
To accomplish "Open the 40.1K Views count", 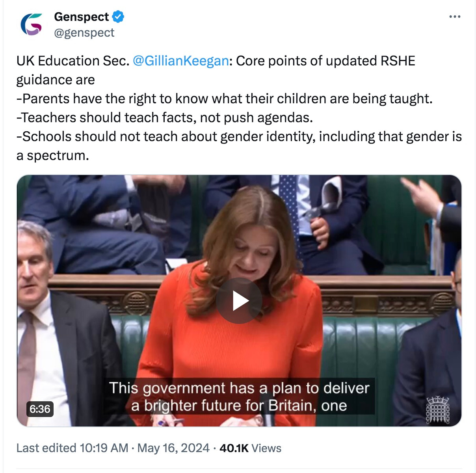I will pyautogui.click(x=251, y=448).
